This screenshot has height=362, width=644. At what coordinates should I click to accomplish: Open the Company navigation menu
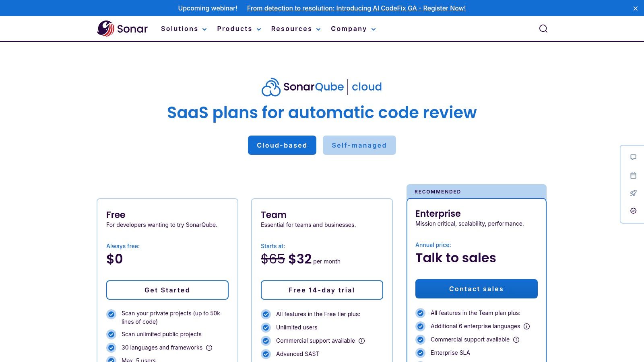[x=353, y=29]
